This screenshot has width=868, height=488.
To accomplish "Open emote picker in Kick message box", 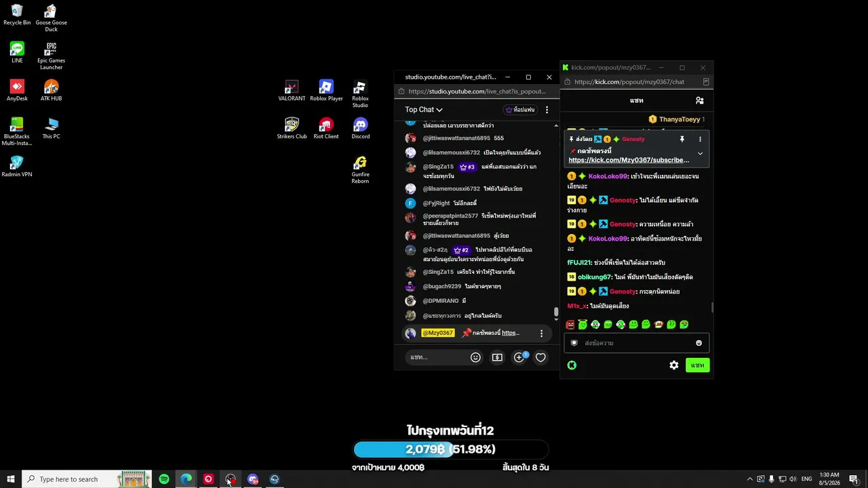I will 698,343.
